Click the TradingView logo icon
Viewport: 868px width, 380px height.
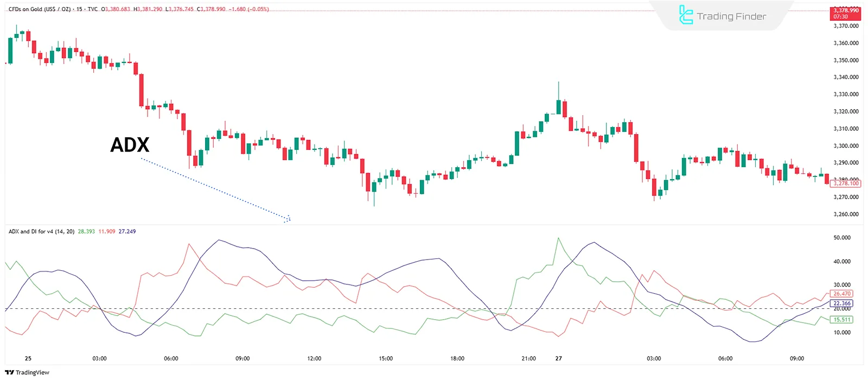[x=9, y=372]
